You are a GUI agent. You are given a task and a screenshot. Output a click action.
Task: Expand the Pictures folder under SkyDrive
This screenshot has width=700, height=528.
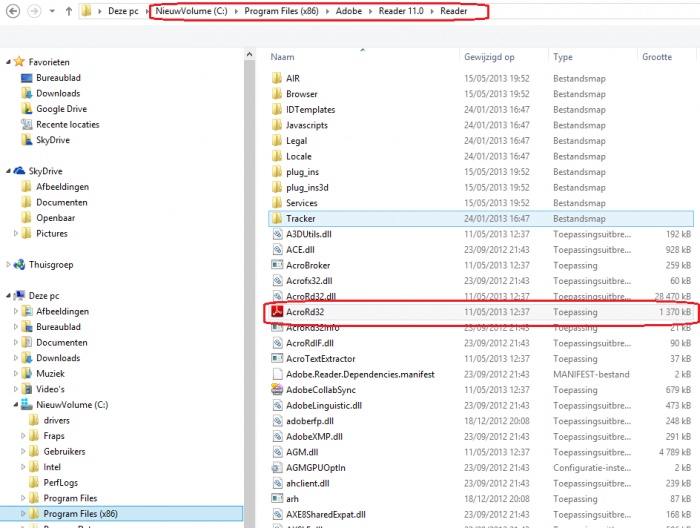(16, 233)
